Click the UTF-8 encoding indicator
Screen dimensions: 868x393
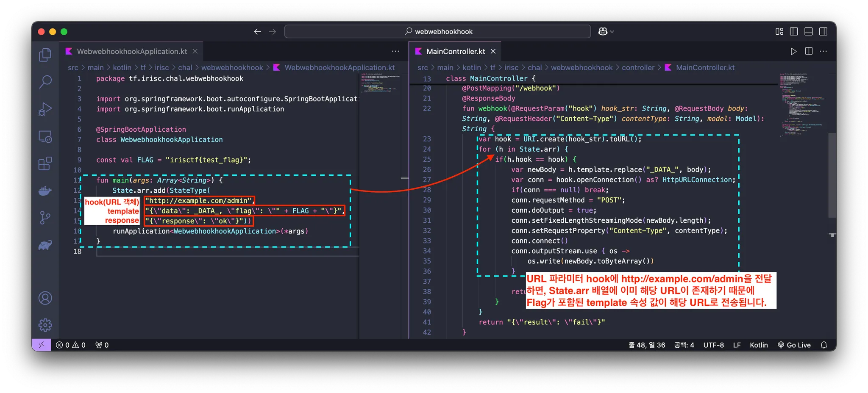(713, 345)
